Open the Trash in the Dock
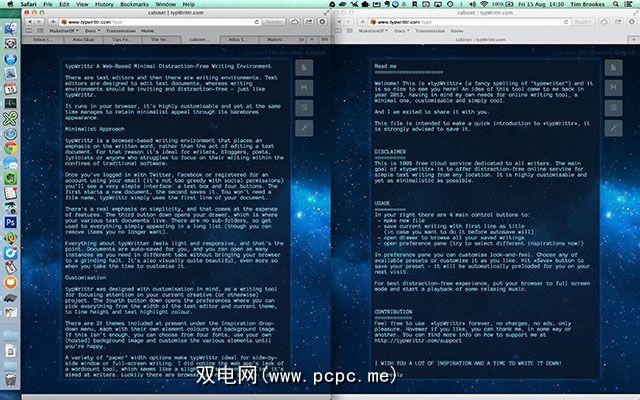 [11, 380]
